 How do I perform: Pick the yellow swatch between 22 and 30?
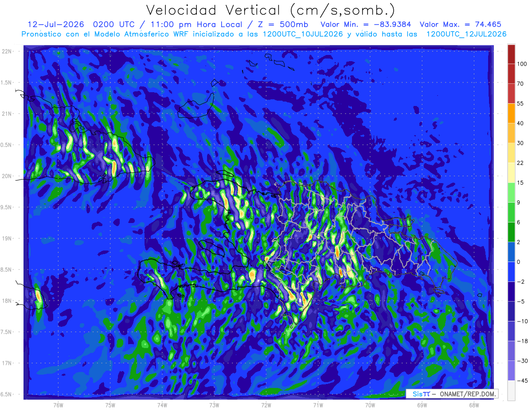click(511, 153)
